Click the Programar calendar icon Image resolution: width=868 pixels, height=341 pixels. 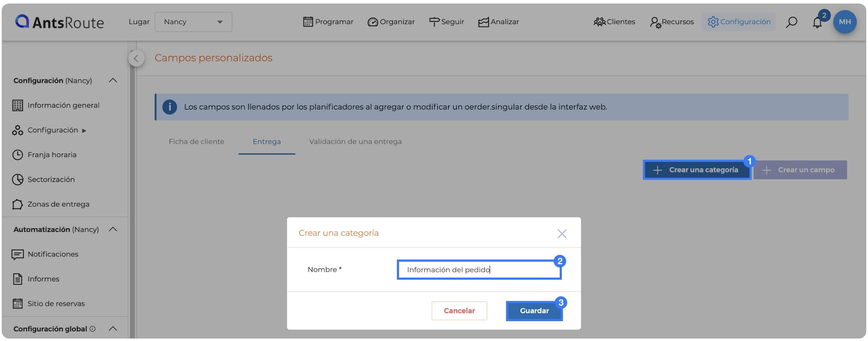(x=308, y=22)
